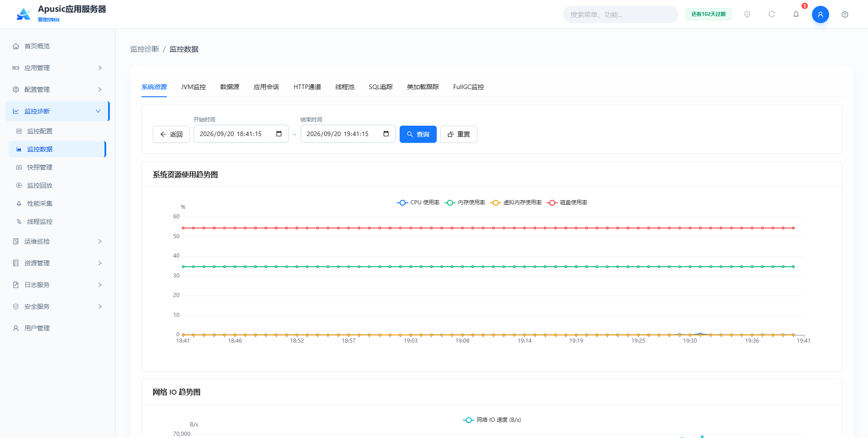Click the refresh icon in top bar
The width and height of the screenshot is (868, 438).
[x=772, y=14]
